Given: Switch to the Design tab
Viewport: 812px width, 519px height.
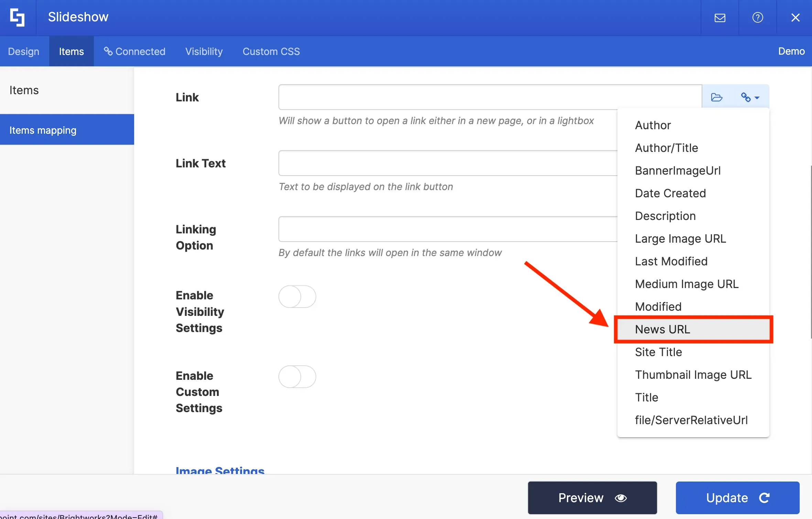Looking at the screenshot, I should [x=24, y=51].
